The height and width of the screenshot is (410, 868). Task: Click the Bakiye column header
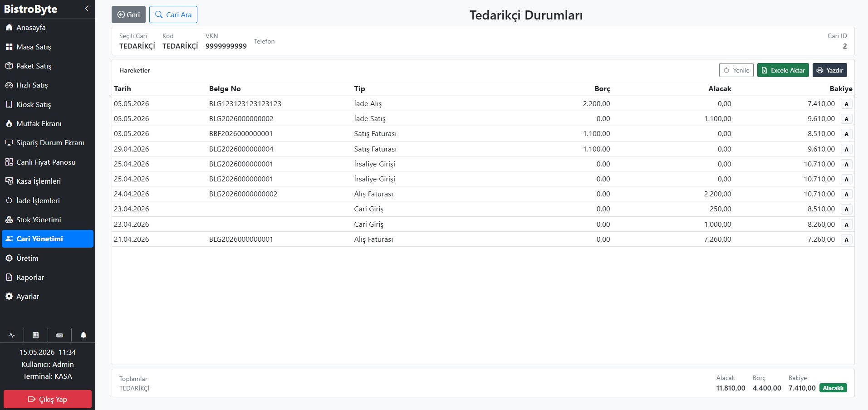click(x=841, y=89)
